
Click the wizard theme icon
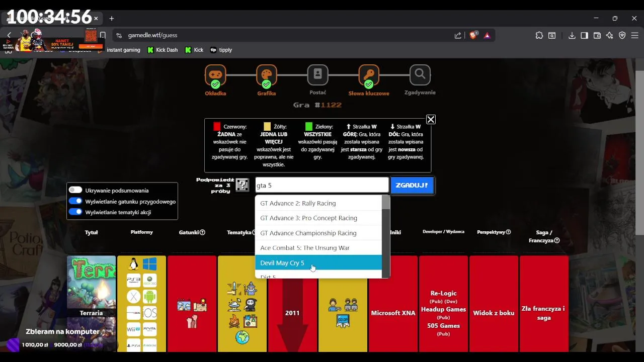coord(251,289)
